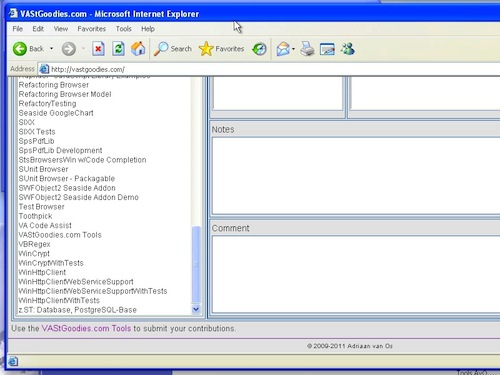This screenshot has width=500, height=375.
Task: Open the History icon
Action: tap(259, 49)
